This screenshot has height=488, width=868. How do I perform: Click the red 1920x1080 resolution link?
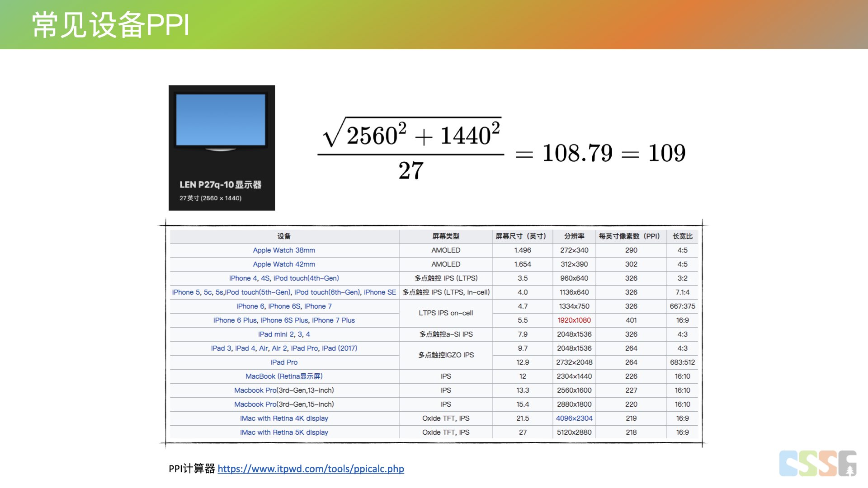coord(574,320)
